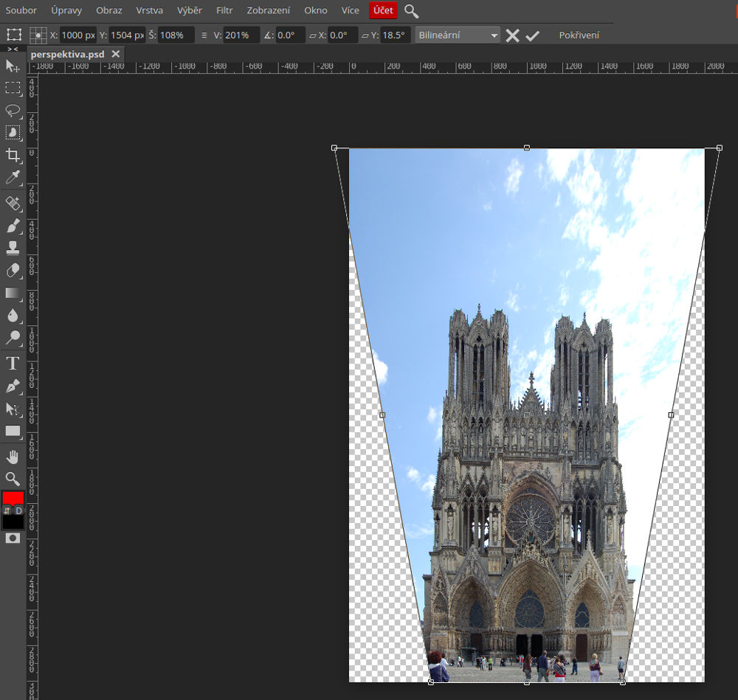Select the Brush tool

(13, 226)
